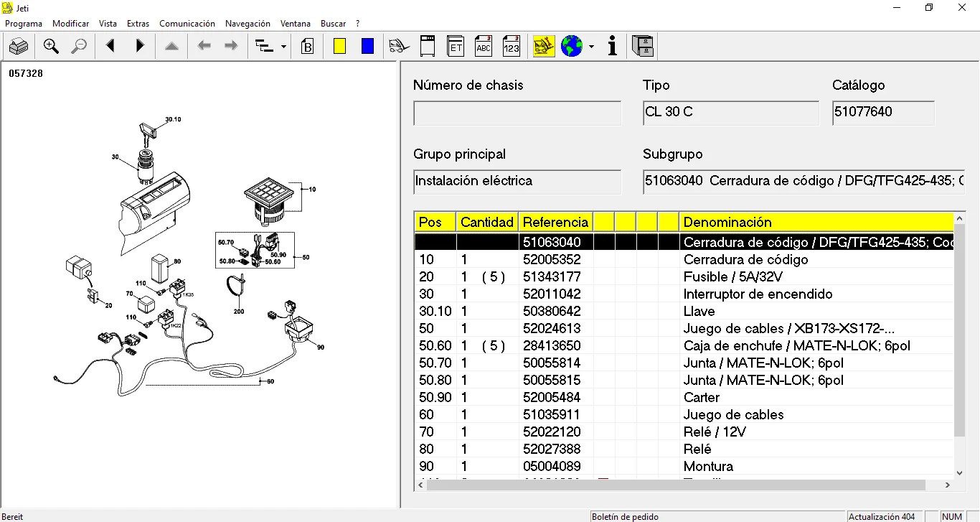The image size is (980, 522).
Task: Open the Ventana menu
Action: pyautogui.click(x=296, y=24)
